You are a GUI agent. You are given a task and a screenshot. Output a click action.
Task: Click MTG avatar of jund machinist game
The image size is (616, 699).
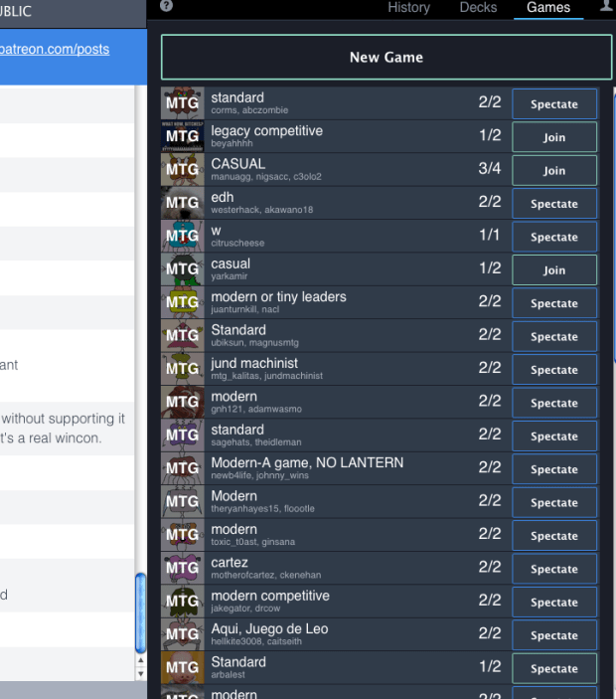pos(183,369)
